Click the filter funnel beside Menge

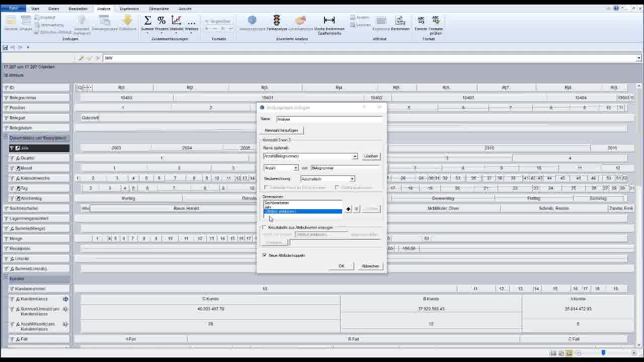pos(6,238)
